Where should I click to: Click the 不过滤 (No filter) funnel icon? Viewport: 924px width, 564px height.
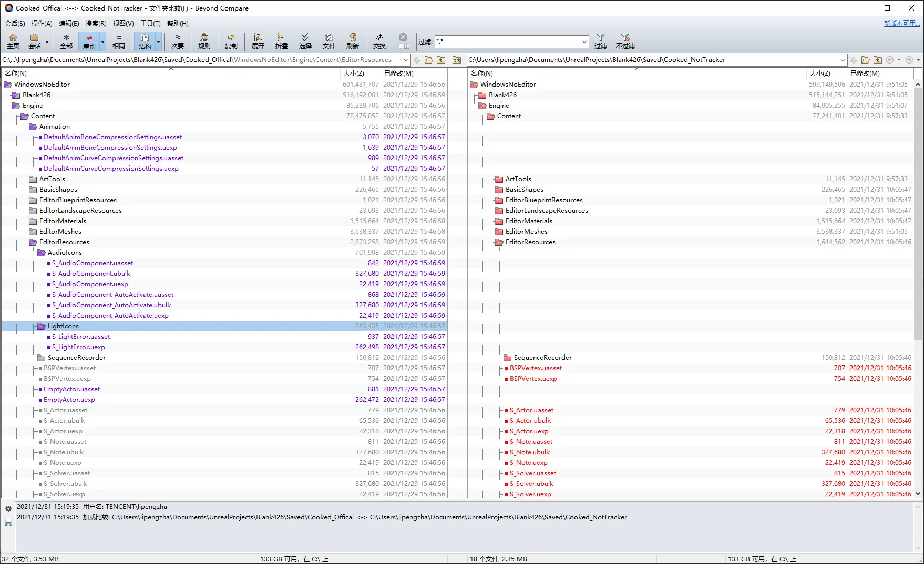coord(625,41)
